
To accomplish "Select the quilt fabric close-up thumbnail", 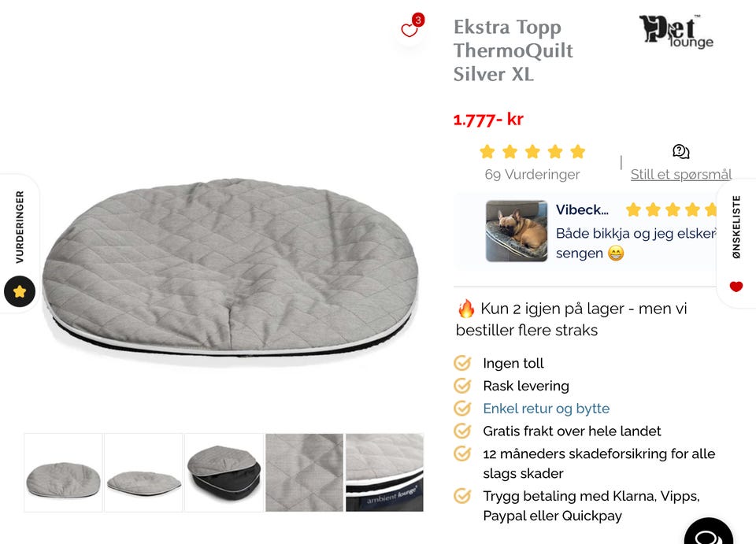I will 304,472.
